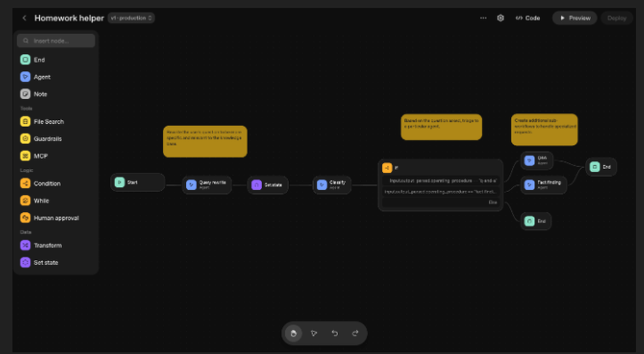Click the "q-and-a" condition row in the If node
Screen dimensions: 644x354
pyautogui.click(x=440, y=181)
